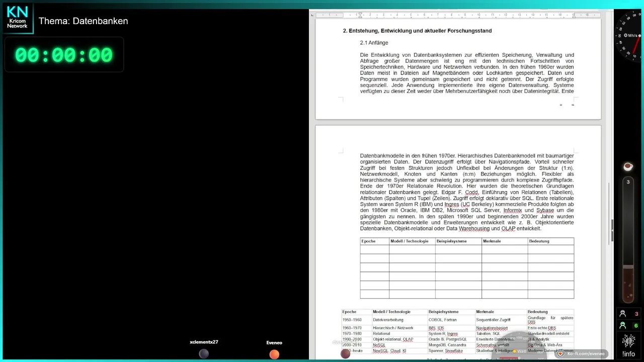Click the '!info' command label

click(x=628, y=354)
